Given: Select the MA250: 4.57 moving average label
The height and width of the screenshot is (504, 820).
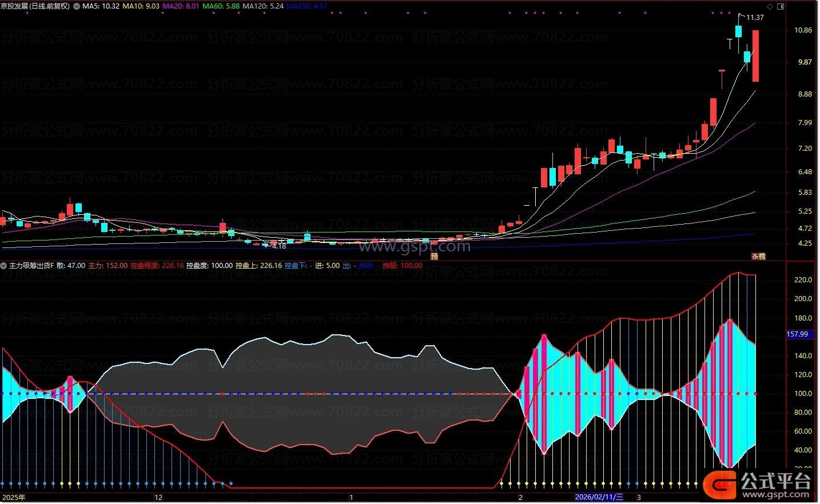Looking at the screenshot, I should pyautogui.click(x=307, y=6).
